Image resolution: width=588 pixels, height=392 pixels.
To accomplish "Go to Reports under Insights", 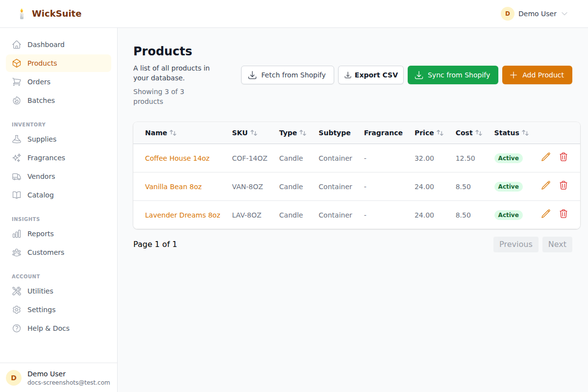I will 17,234.
